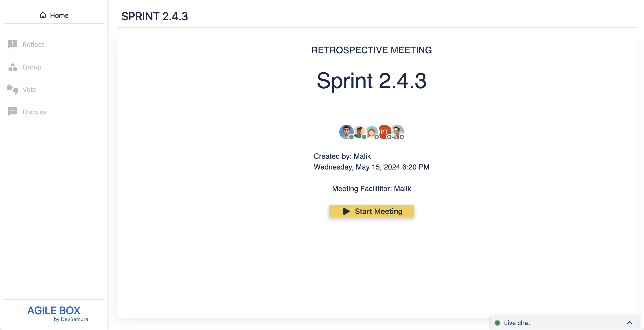Screen dimensions: 644x330
Task: Open the by DevSamurai link
Action: tap(72, 319)
